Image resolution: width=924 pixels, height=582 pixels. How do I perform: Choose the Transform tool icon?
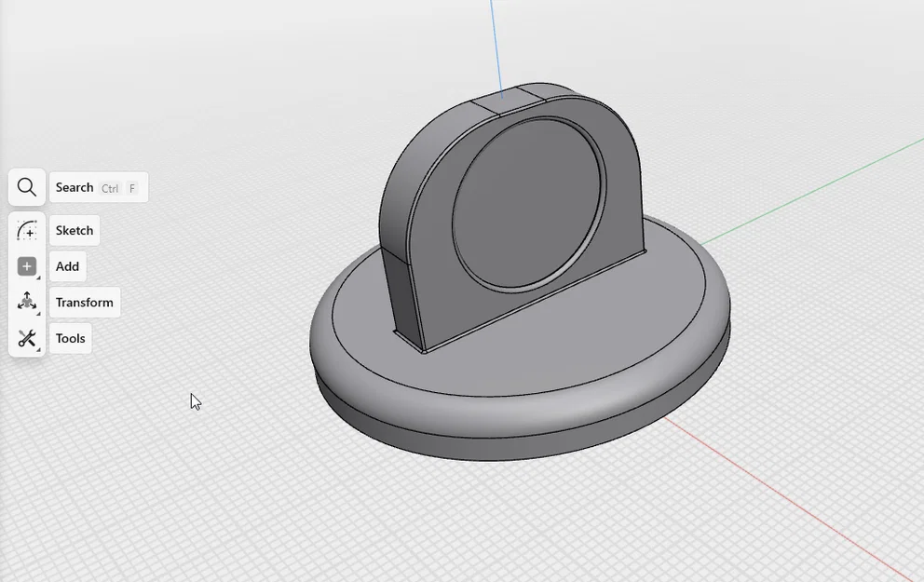click(26, 303)
